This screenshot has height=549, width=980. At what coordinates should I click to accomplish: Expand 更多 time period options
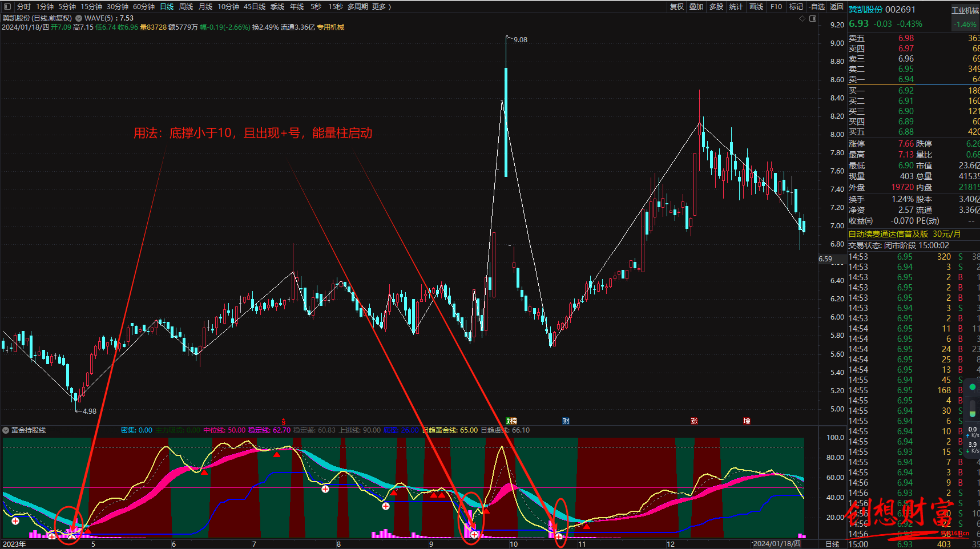(381, 7)
